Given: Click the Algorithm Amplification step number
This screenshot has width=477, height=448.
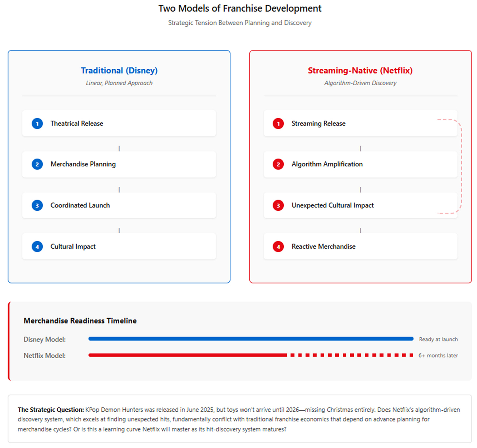Looking at the screenshot, I should (x=278, y=165).
